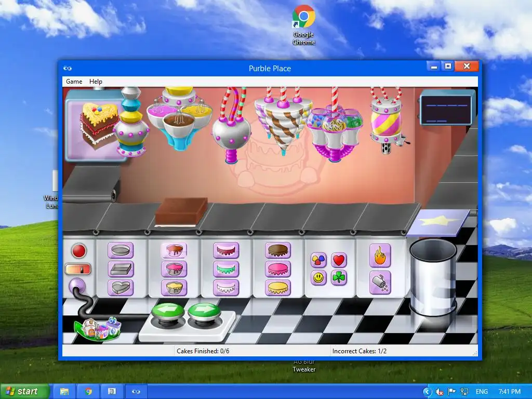Screen dimensions: 532x399
Task: Click the chocolate square cake on conveyor
Action: [181, 212]
